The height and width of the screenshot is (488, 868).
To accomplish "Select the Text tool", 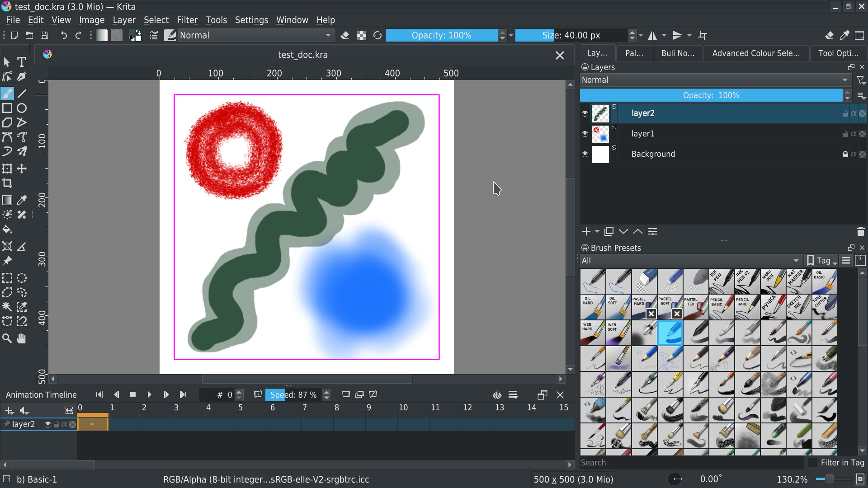I will click(x=21, y=62).
